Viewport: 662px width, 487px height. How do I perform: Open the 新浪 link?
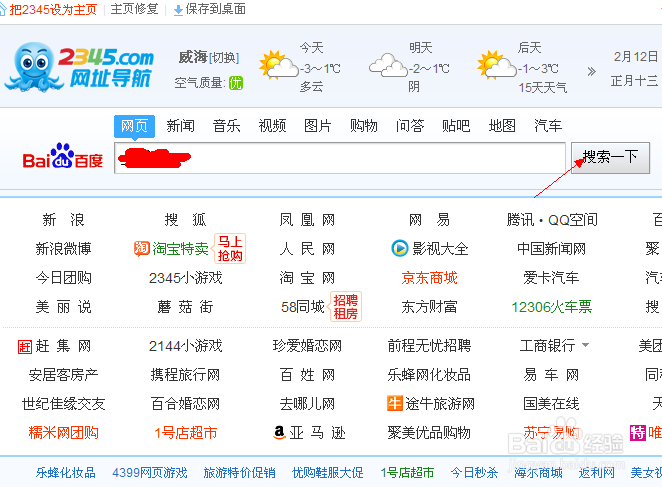(x=63, y=220)
